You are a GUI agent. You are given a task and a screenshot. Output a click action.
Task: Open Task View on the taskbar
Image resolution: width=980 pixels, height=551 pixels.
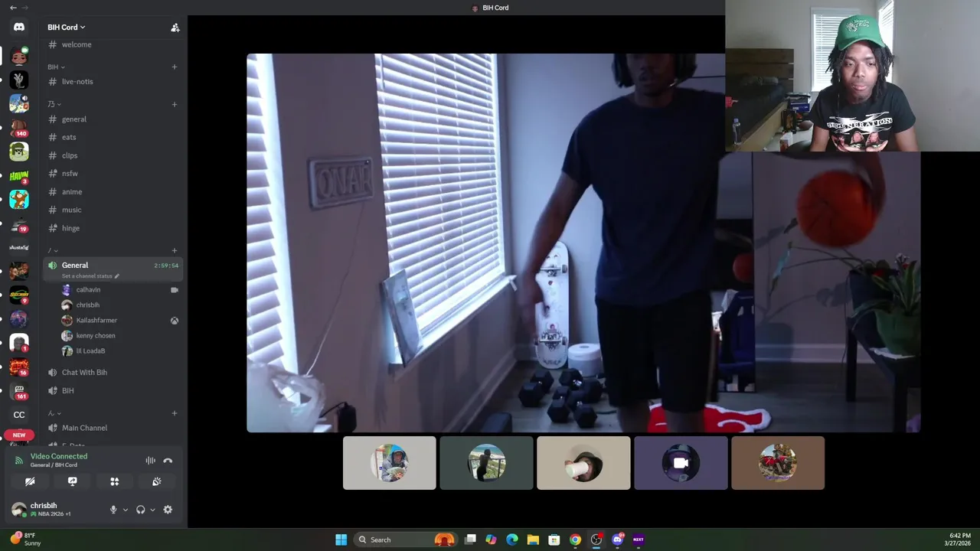(470, 540)
